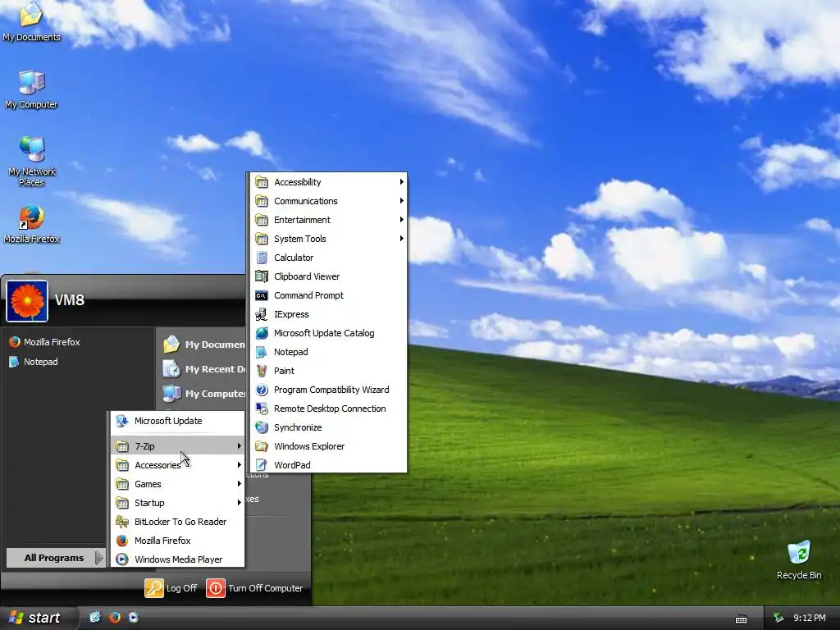This screenshot has width=840, height=630.
Task: Open Command Prompt via its black icon
Action: click(262, 295)
